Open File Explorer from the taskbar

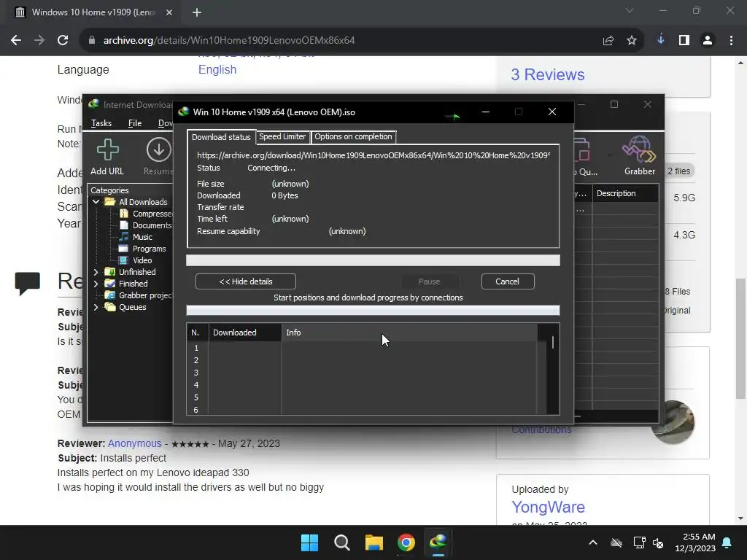(x=374, y=542)
